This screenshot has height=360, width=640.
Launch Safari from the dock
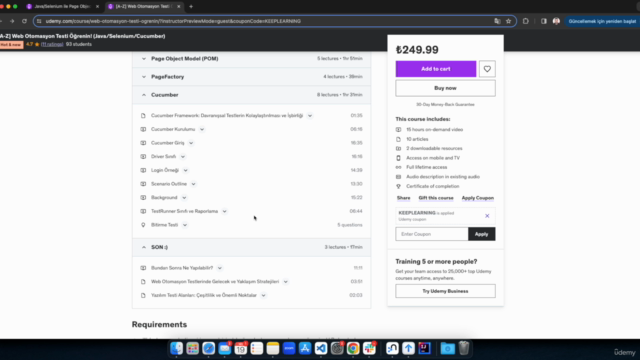(209, 348)
